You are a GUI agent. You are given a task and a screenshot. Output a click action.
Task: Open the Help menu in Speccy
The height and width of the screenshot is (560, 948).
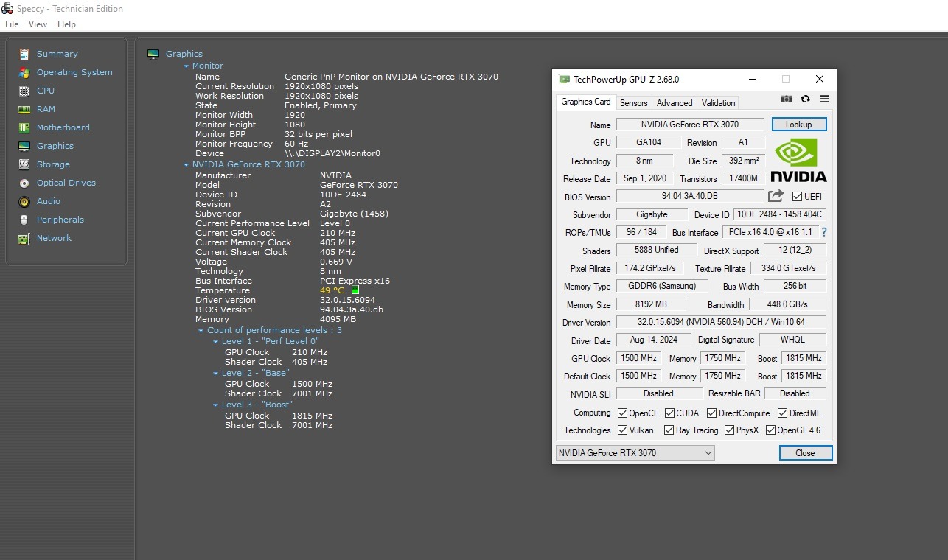point(66,24)
